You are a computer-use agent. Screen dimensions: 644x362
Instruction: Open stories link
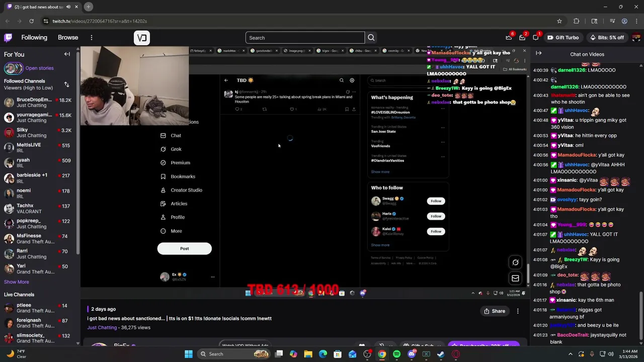39,68
